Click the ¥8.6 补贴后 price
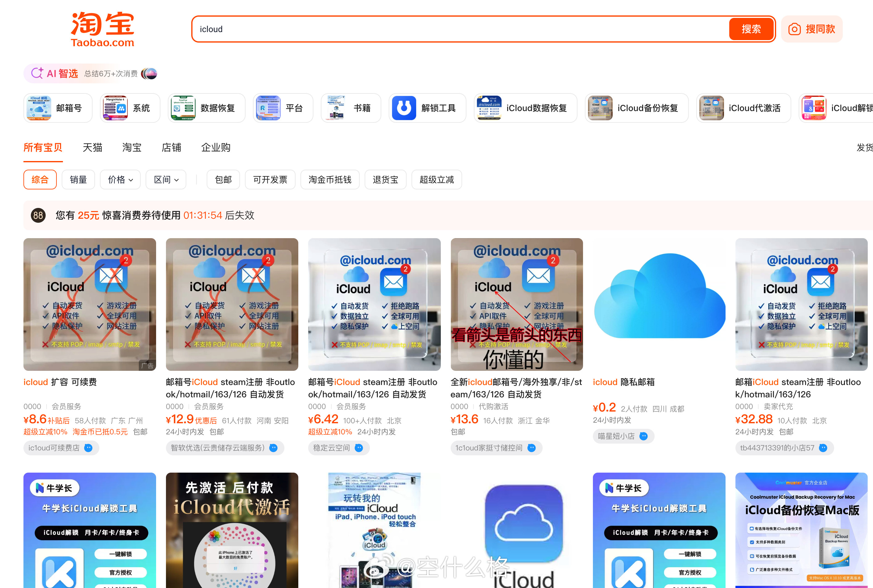The height and width of the screenshot is (588, 873). 47,419
